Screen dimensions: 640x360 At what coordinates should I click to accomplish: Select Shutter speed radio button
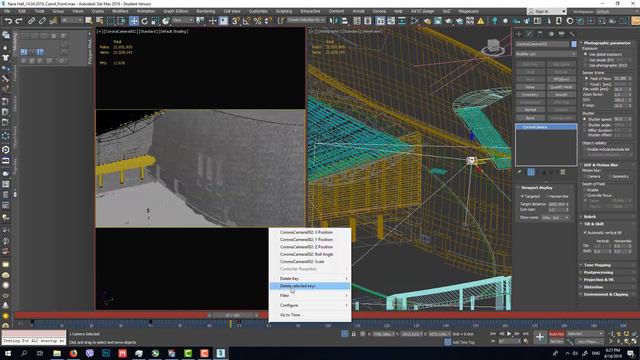585,119
